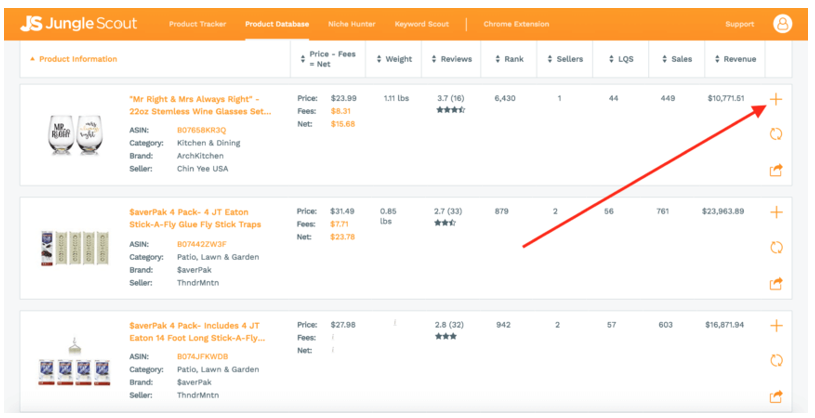The height and width of the screenshot is (418, 815).
Task: Open the Support link
Action: [x=739, y=24]
